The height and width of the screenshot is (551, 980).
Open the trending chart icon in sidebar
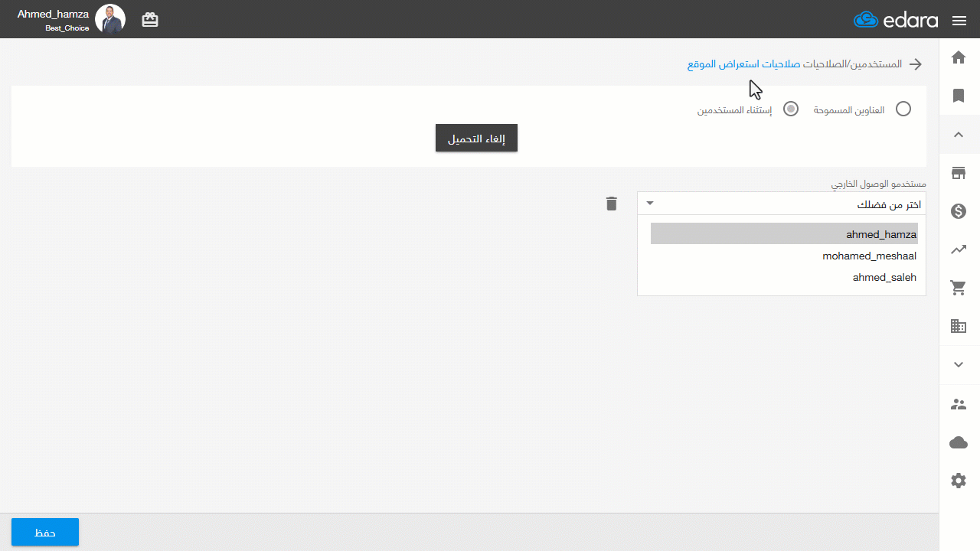(x=959, y=249)
